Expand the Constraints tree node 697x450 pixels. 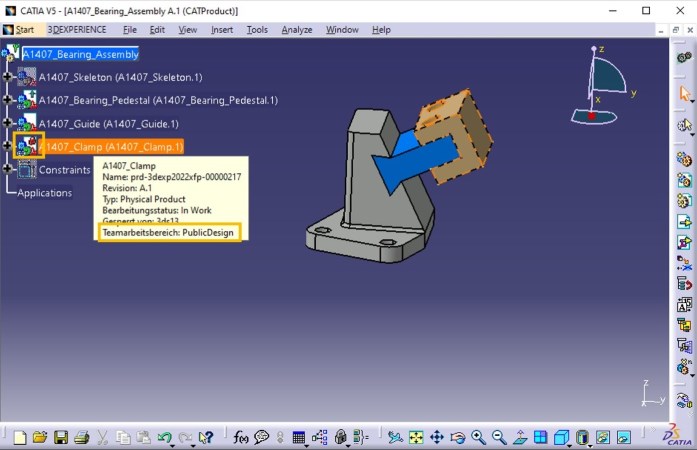(x=7, y=169)
